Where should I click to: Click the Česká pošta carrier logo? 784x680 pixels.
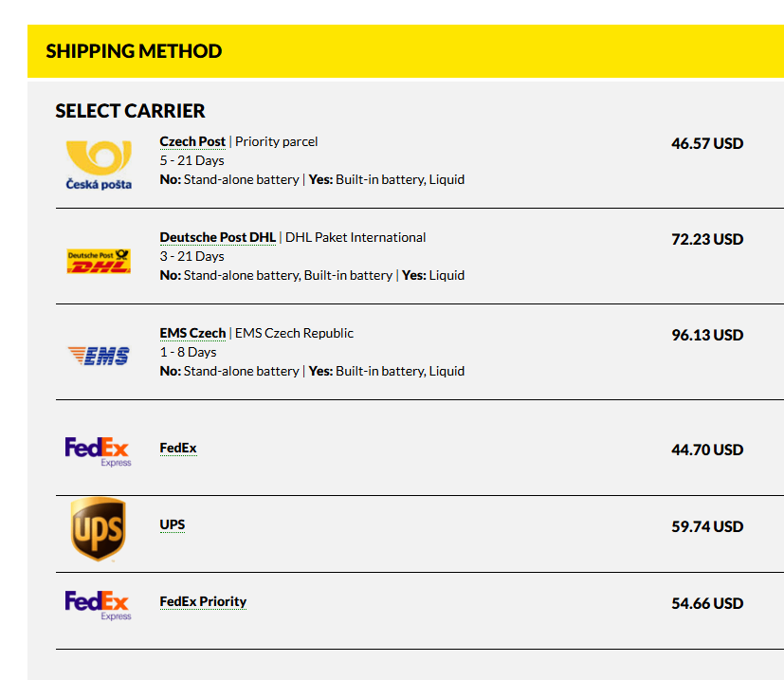99,163
